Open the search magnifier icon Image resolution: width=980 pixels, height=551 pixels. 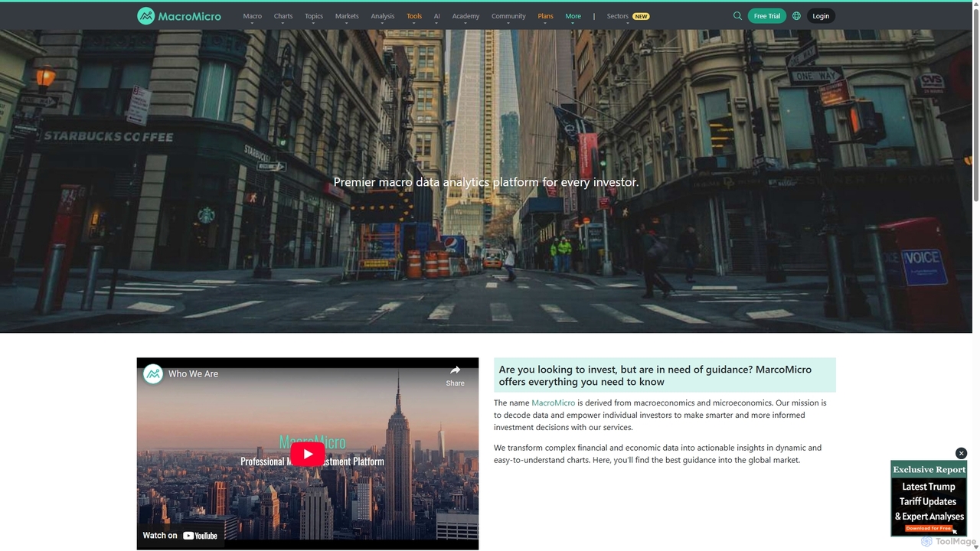click(737, 16)
